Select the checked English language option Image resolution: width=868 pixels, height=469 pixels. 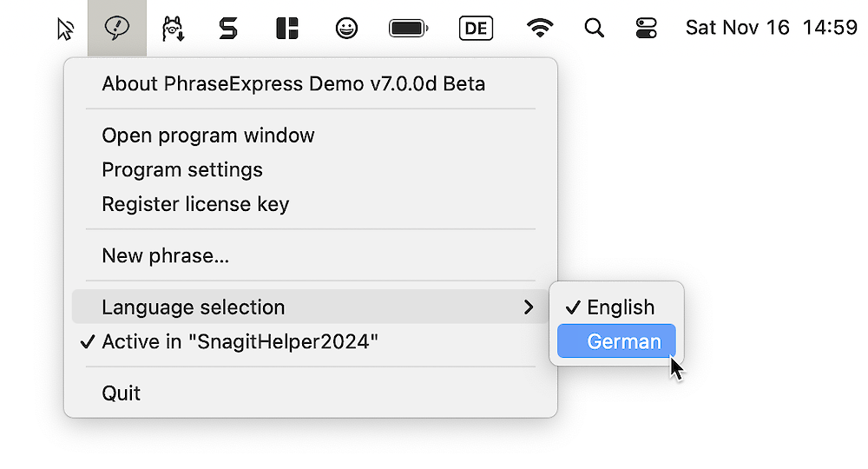620,307
